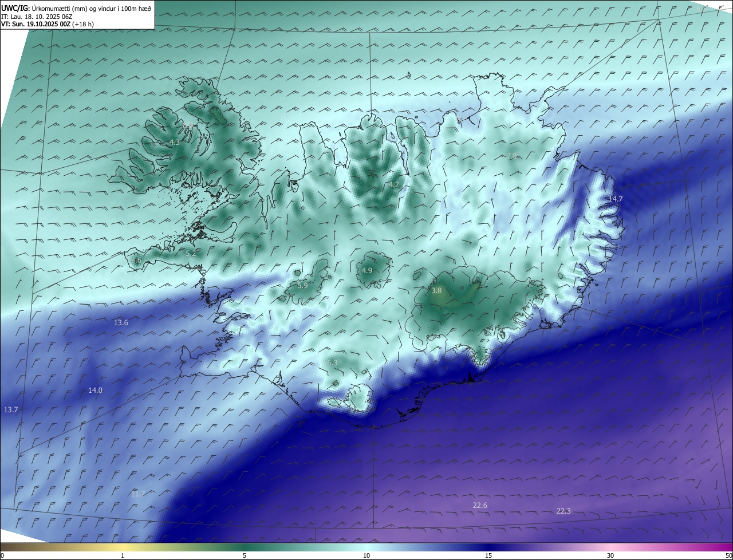Click the 14.0 value southwest of Iceland
The image size is (733, 560).
pos(95,390)
